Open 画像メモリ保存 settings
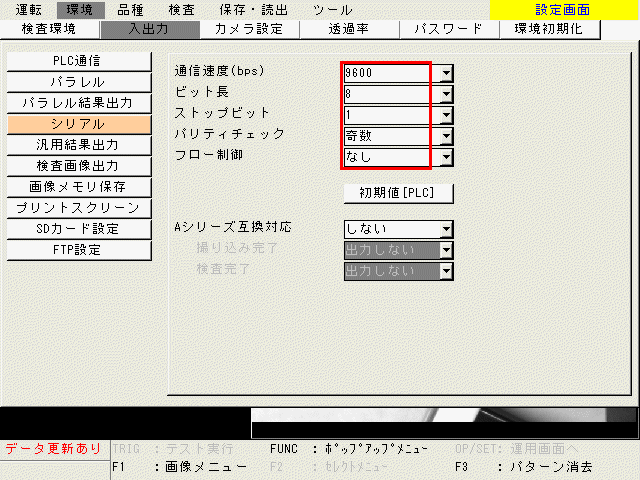Viewport: 640px width, 480px height. (x=77, y=187)
